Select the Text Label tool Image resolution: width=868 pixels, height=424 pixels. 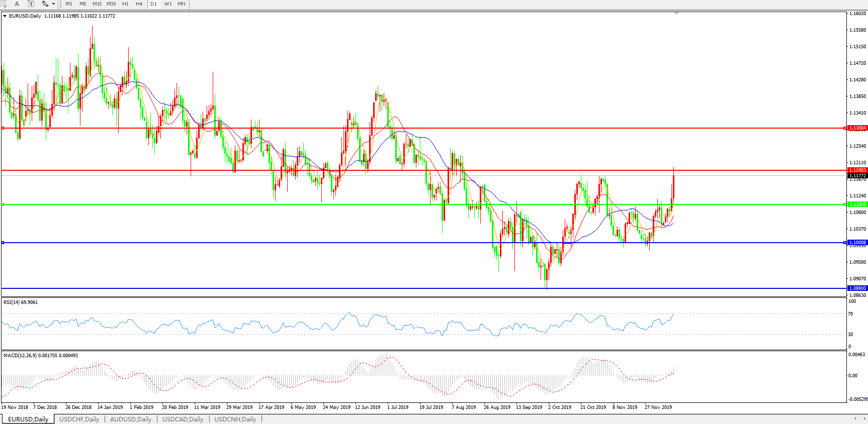coord(31,4)
